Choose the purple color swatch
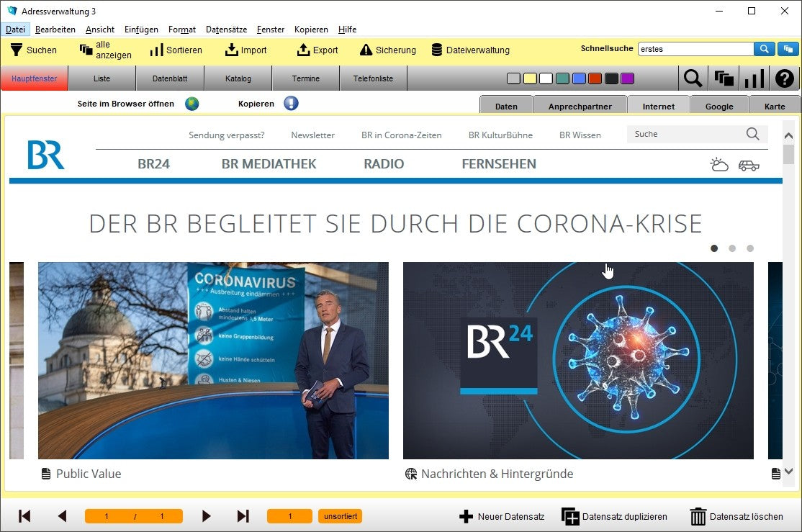Viewport: 802px width, 532px height. (x=627, y=78)
